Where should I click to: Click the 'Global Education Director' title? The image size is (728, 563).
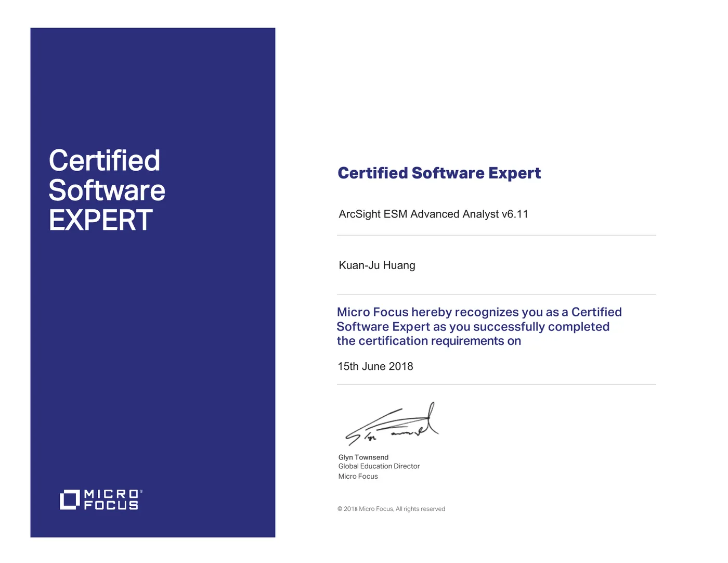379,466
